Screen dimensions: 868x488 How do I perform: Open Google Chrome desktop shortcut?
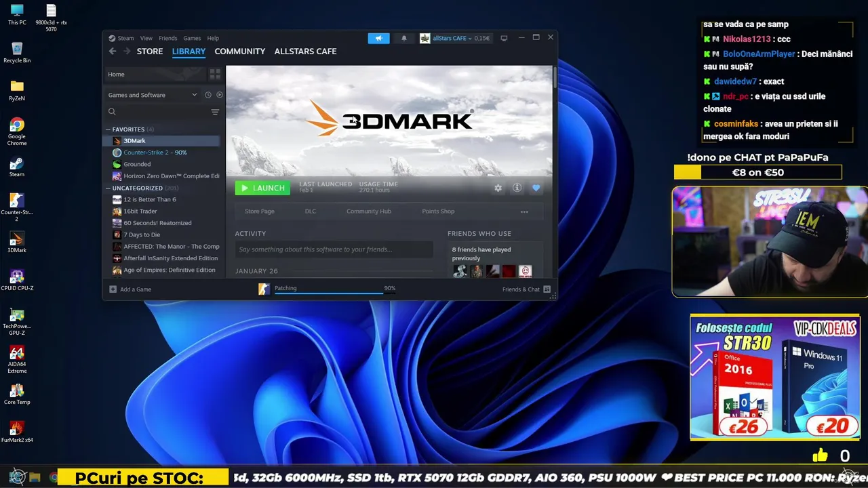(17, 131)
